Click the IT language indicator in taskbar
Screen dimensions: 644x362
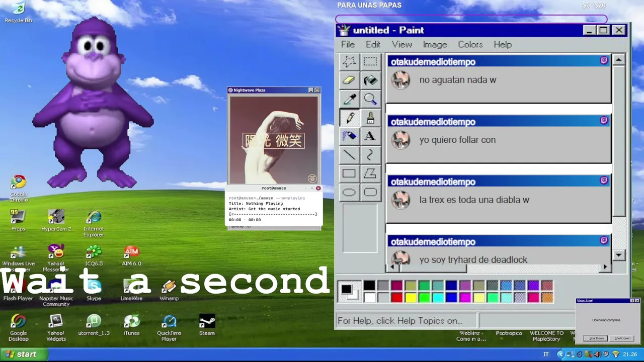pos(546,354)
